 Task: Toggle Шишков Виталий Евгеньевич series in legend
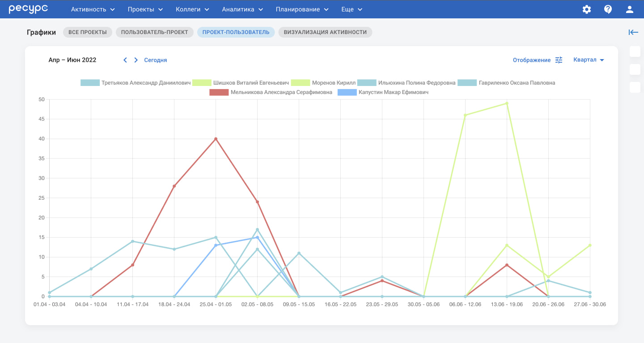(240, 83)
